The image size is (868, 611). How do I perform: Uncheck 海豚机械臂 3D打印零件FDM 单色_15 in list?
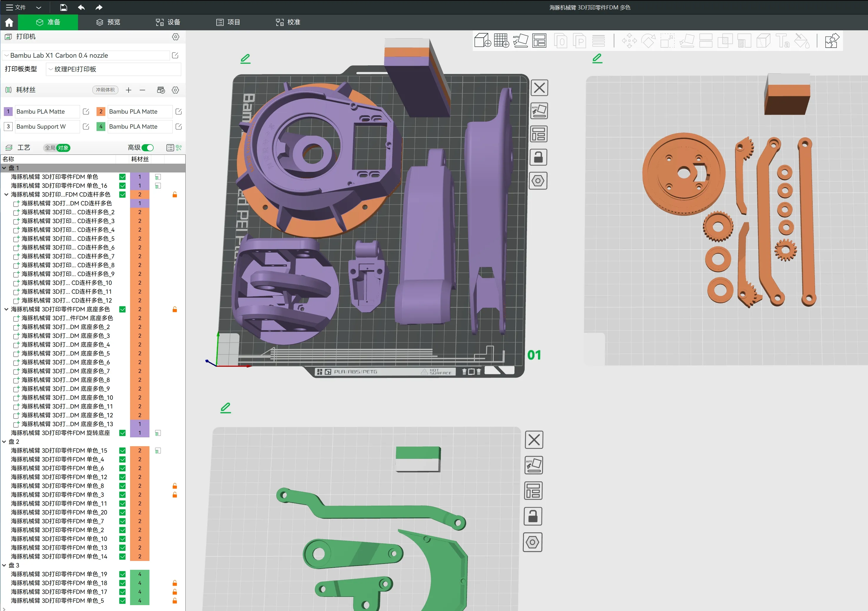coord(122,450)
